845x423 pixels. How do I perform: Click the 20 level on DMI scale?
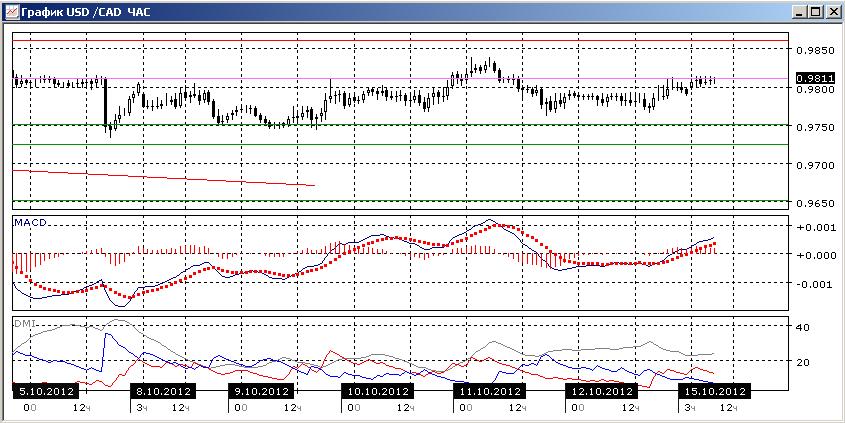(804, 362)
